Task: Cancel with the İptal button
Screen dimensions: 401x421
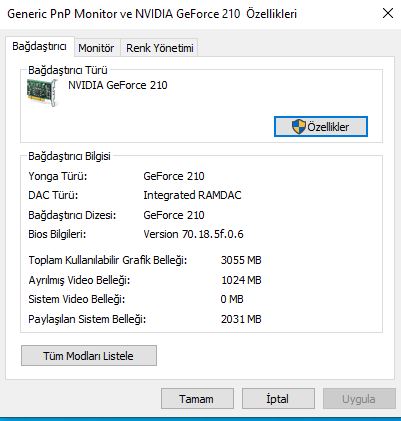Action: click(278, 399)
